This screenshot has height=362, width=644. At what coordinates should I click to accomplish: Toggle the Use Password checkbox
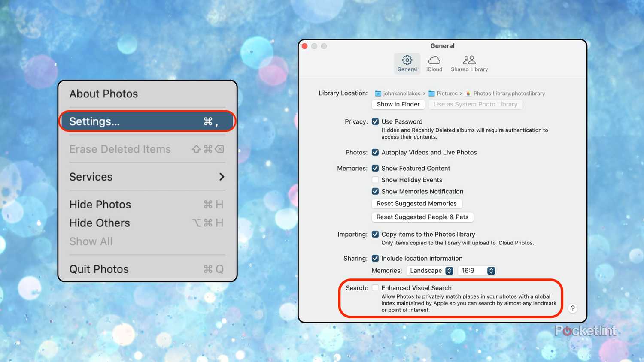pyautogui.click(x=375, y=121)
